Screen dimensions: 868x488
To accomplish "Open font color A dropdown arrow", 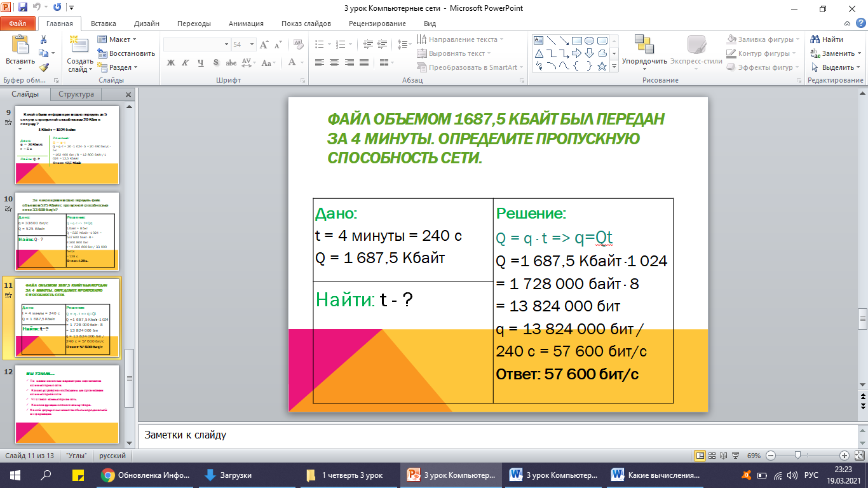I will [301, 62].
